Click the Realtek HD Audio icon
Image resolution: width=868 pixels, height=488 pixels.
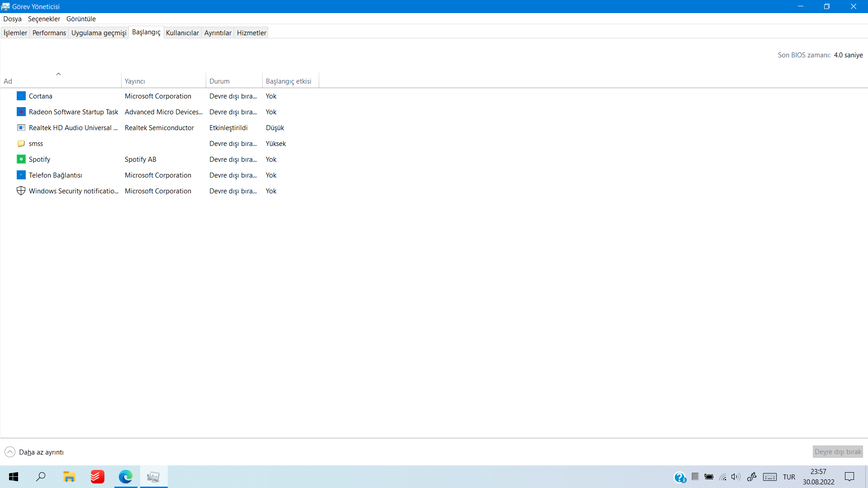click(21, 127)
